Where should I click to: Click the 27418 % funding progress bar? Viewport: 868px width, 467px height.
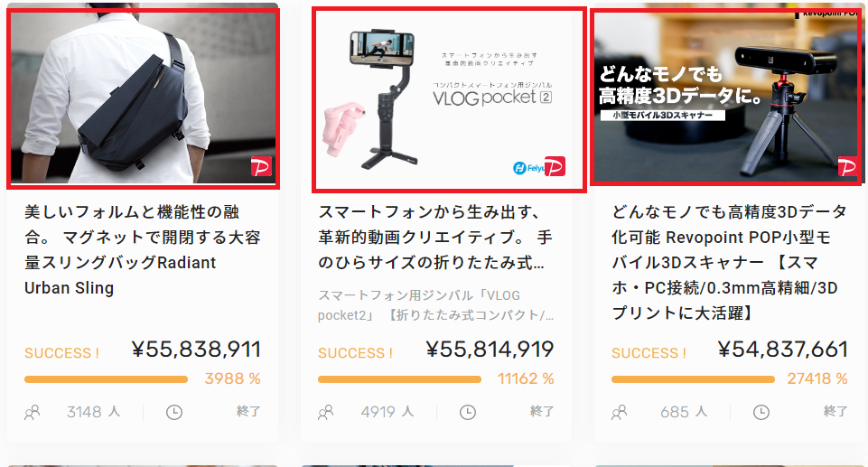[x=693, y=379]
